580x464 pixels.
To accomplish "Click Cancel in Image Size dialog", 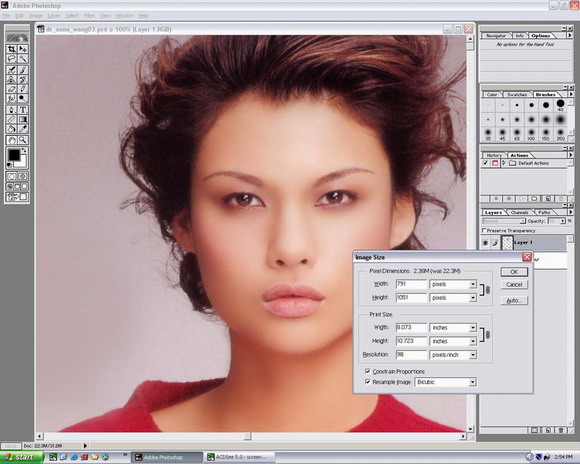I will (x=514, y=285).
